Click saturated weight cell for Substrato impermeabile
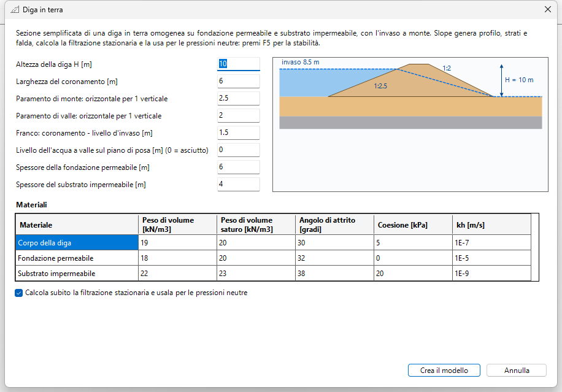 [256, 274]
